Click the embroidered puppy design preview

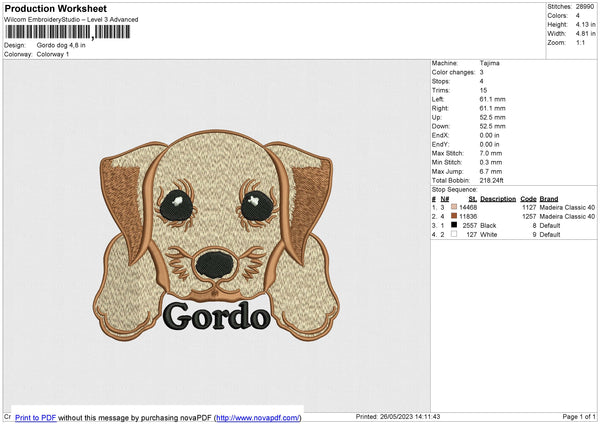click(216, 235)
